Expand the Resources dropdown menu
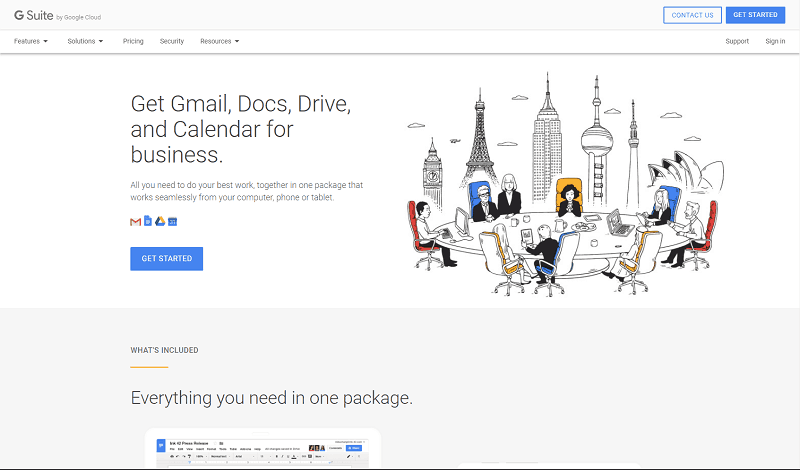 pyautogui.click(x=219, y=41)
